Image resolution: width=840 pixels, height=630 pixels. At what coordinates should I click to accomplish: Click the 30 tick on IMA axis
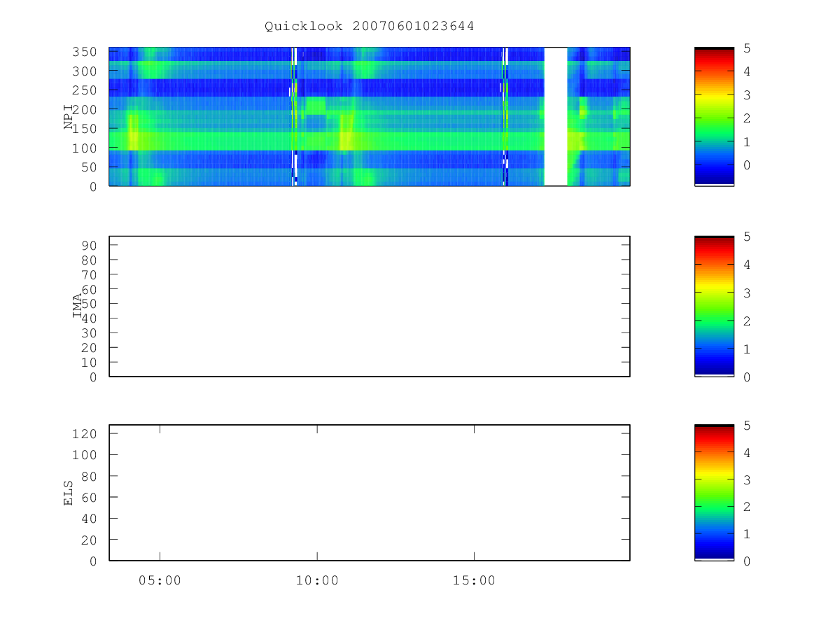(90, 333)
